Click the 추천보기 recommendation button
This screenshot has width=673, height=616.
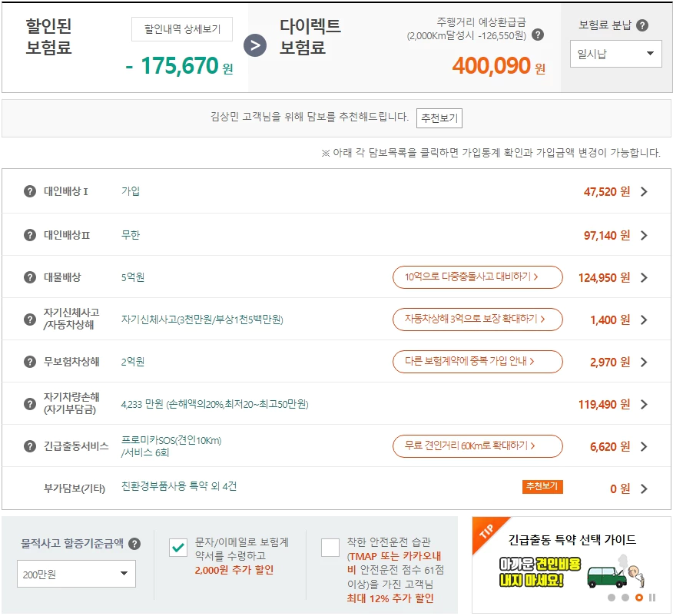pos(439,118)
